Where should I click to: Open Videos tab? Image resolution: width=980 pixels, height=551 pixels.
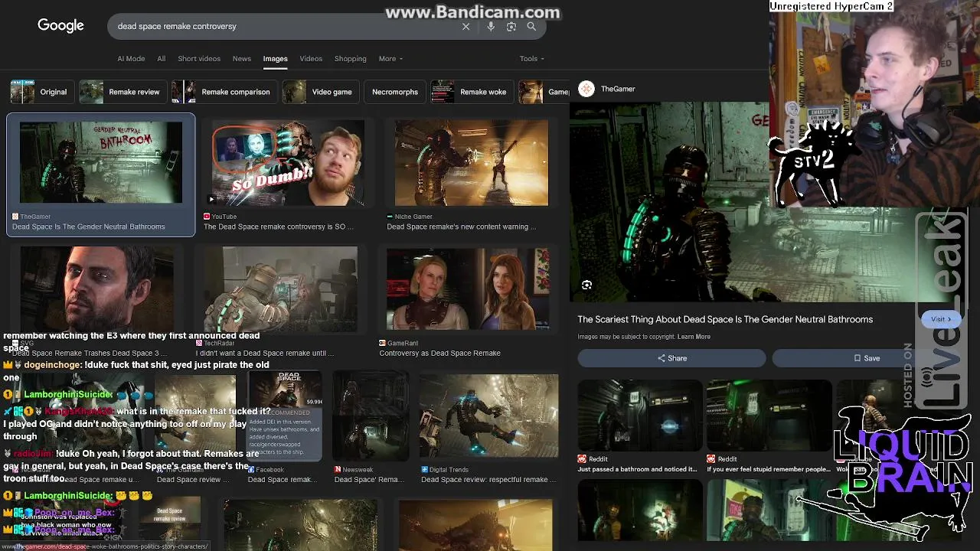(311, 59)
